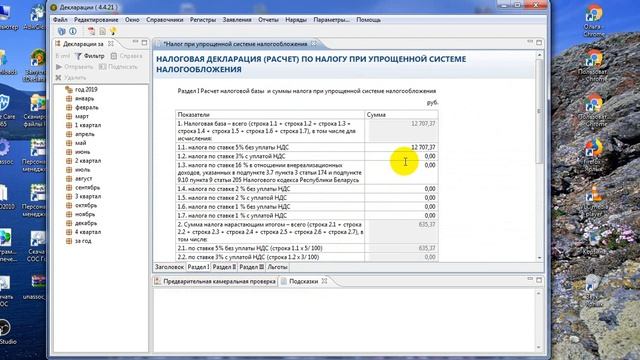Click the grey document toolbar icon
Viewport: 640px width, 360px height.
(x=102, y=31)
